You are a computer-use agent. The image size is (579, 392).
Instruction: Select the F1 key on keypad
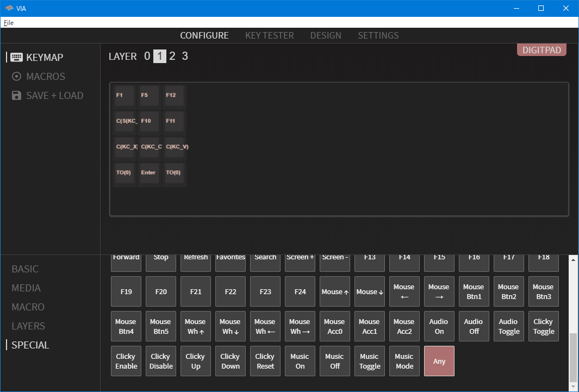coord(124,95)
